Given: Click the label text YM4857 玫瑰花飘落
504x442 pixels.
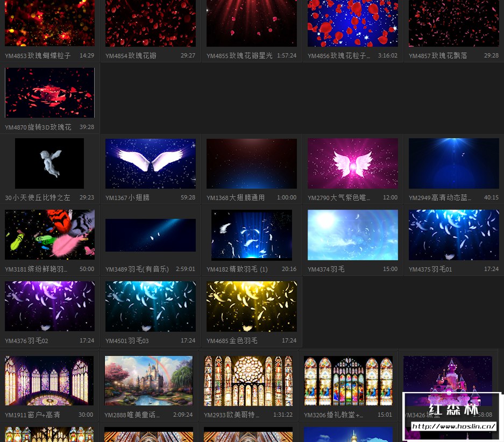Looking at the screenshot, I should [x=438, y=55].
